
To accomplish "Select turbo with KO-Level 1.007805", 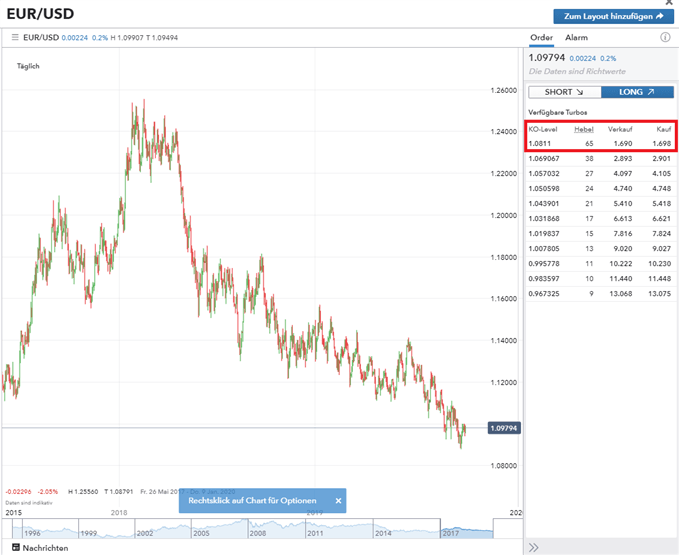I will tap(600, 248).
